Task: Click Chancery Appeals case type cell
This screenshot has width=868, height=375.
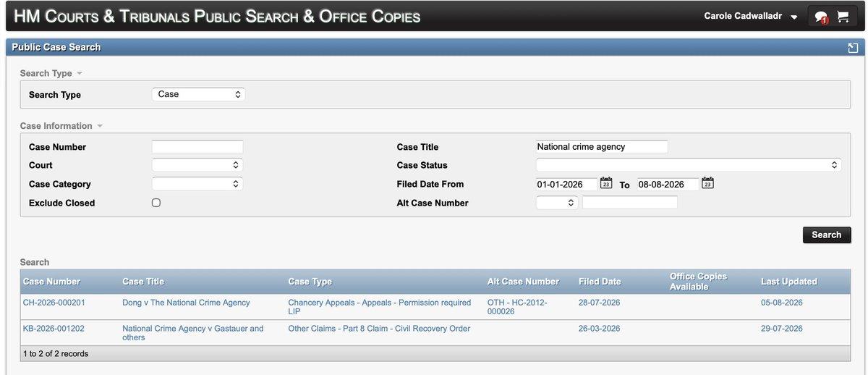Action: [379, 307]
